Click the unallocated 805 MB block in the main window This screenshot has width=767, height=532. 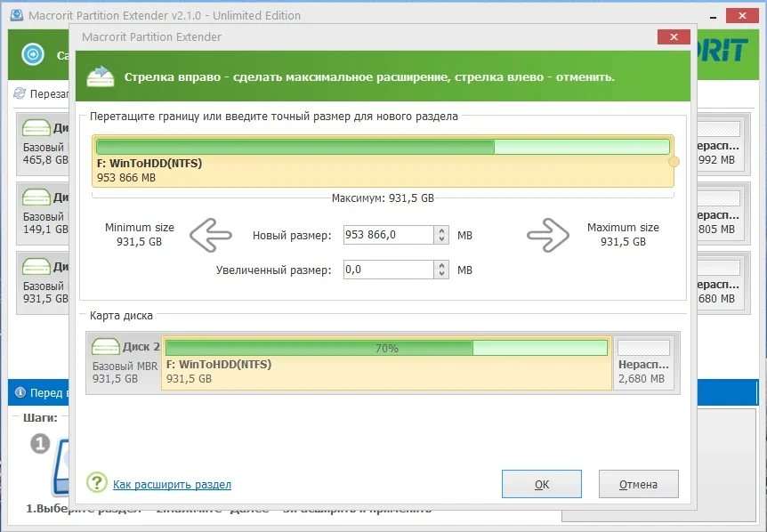click(x=720, y=214)
